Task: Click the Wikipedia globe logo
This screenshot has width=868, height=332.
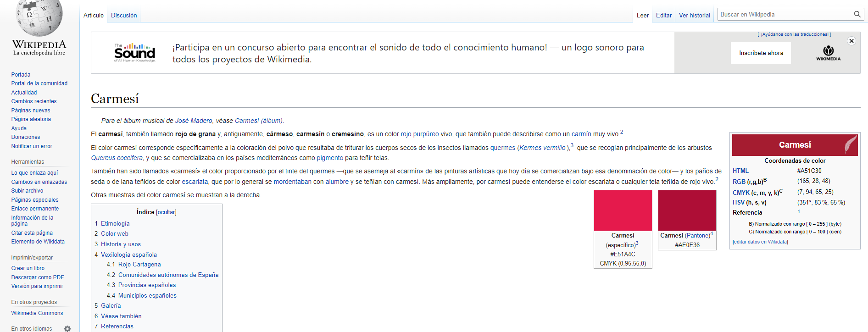Action: (39, 18)
